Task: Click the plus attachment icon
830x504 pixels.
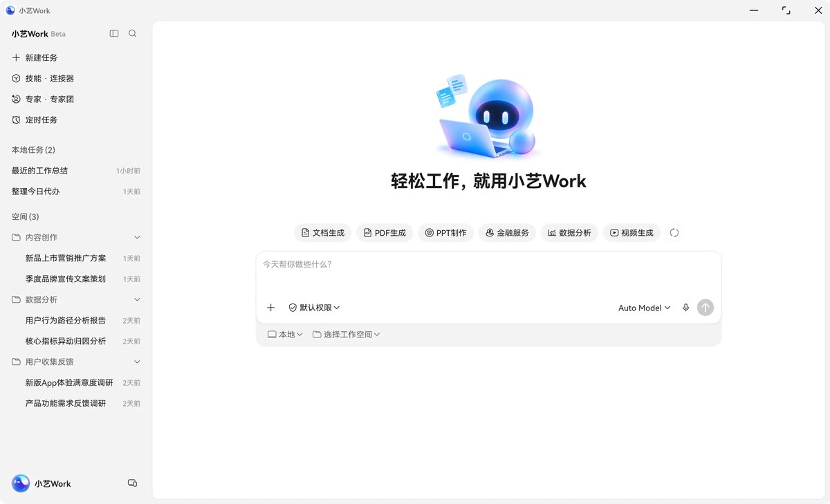Action: (x=271, y=308)
